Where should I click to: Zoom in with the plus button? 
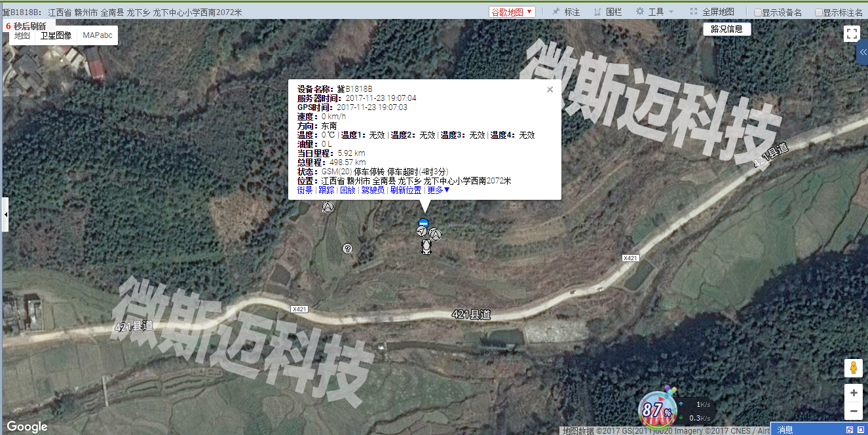tap(852, 393)
